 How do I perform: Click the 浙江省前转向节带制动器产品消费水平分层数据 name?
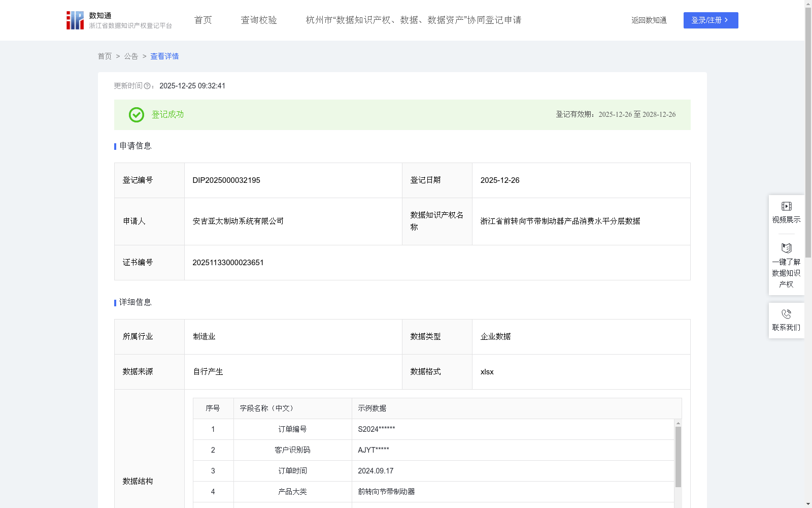tap(560, 221)
